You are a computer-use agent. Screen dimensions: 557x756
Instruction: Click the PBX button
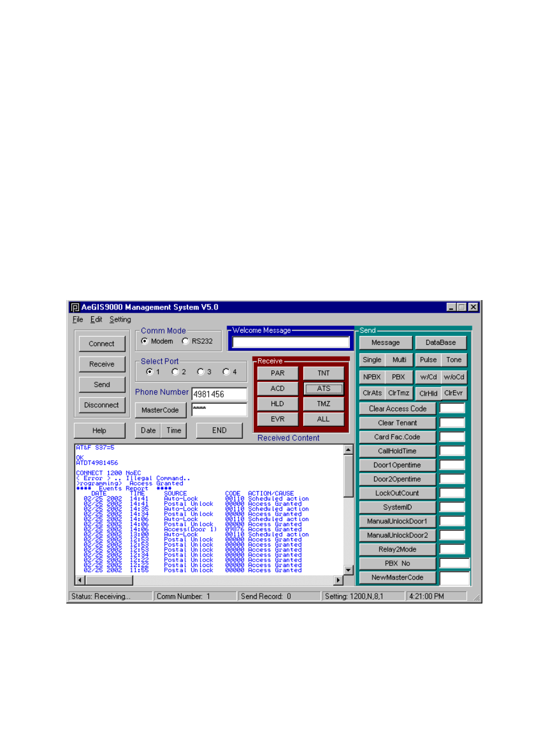[x=398, y=377]
